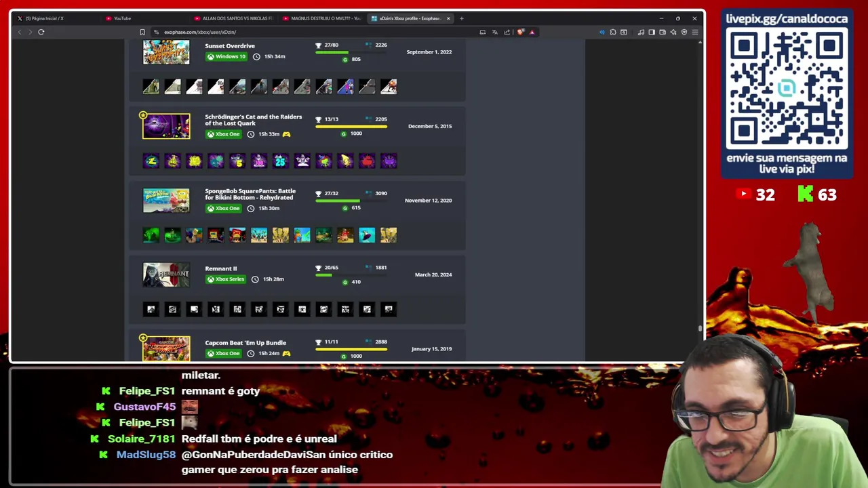Bookmark this page via bookmark icon
Viewport: 868px width, 488px height.
(x=142, y=32)
